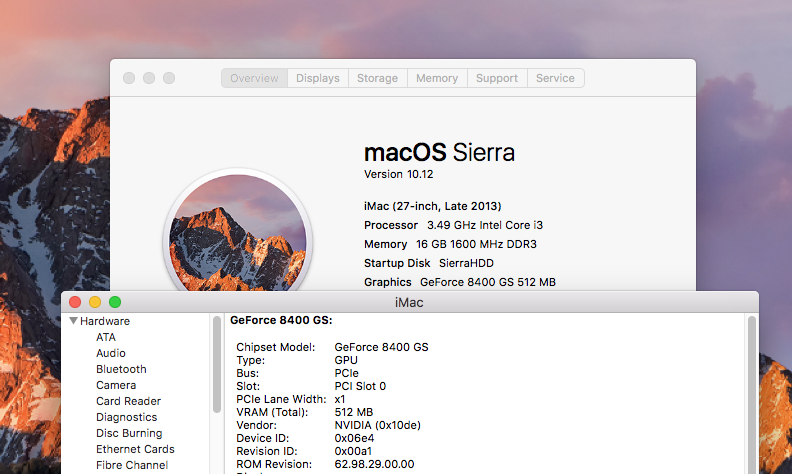Click the Type value 'GPU'
792x474 pixels.
tap(346, 360)
